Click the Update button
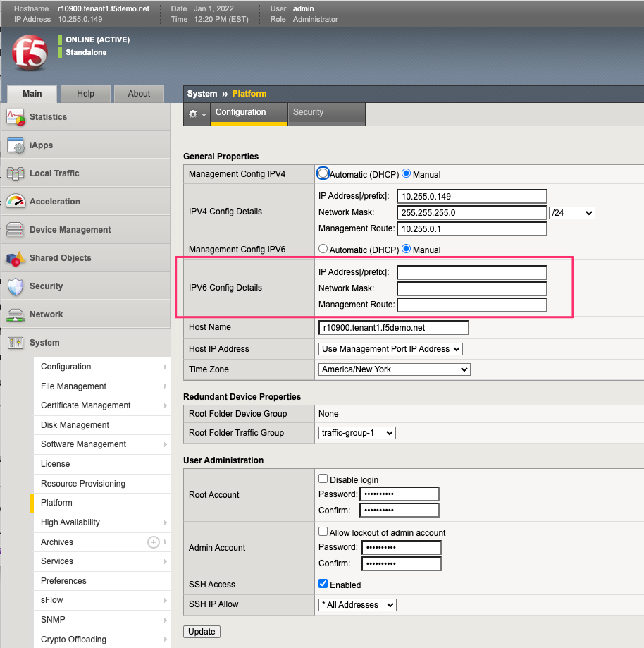Viewport: 644px width, 648px height. [202, 632]
